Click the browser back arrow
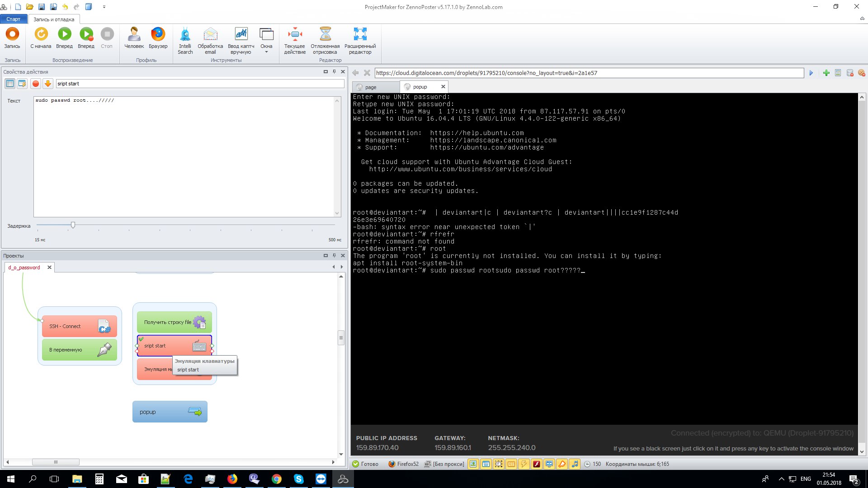This screenshot has width=868, height=488. 355,73
